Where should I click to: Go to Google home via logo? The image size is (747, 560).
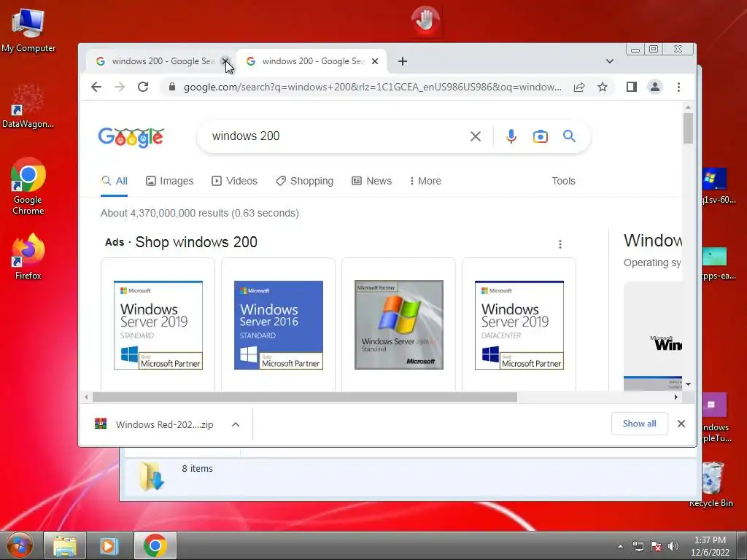[x=131, y=137]
